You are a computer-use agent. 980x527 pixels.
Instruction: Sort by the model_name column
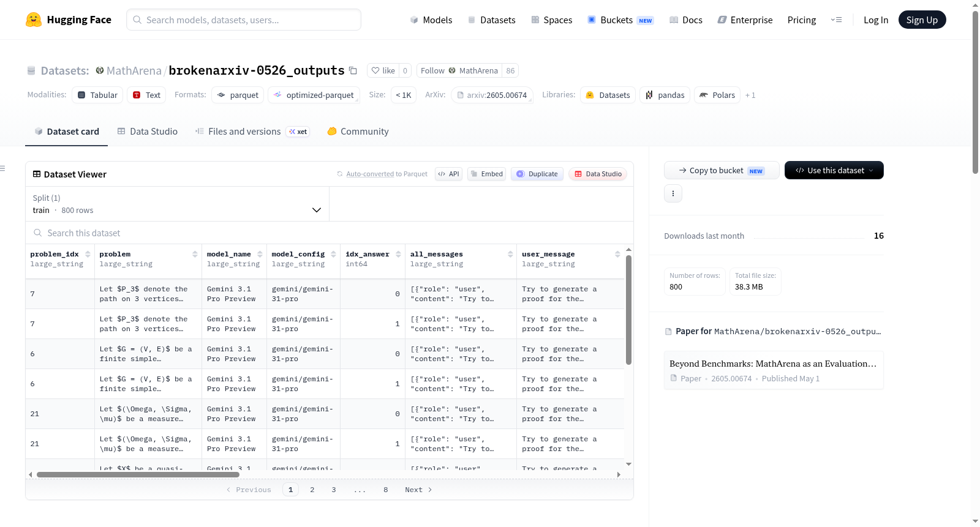point(260,254)
